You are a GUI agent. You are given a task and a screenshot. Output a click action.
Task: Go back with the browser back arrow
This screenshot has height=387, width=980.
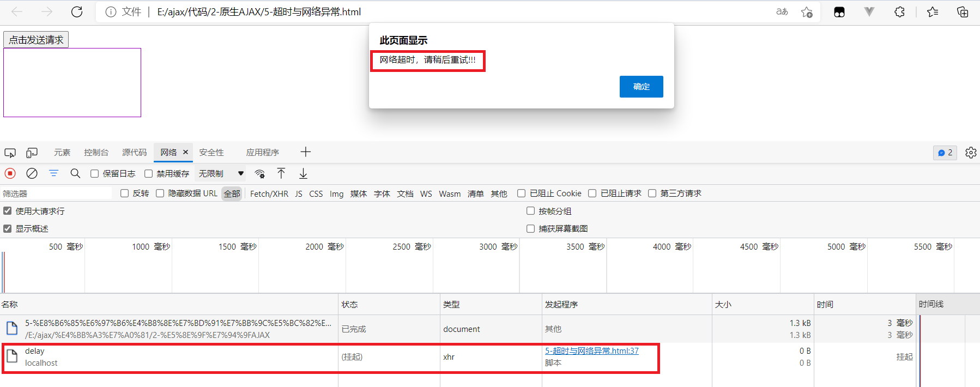pos(17,11)
